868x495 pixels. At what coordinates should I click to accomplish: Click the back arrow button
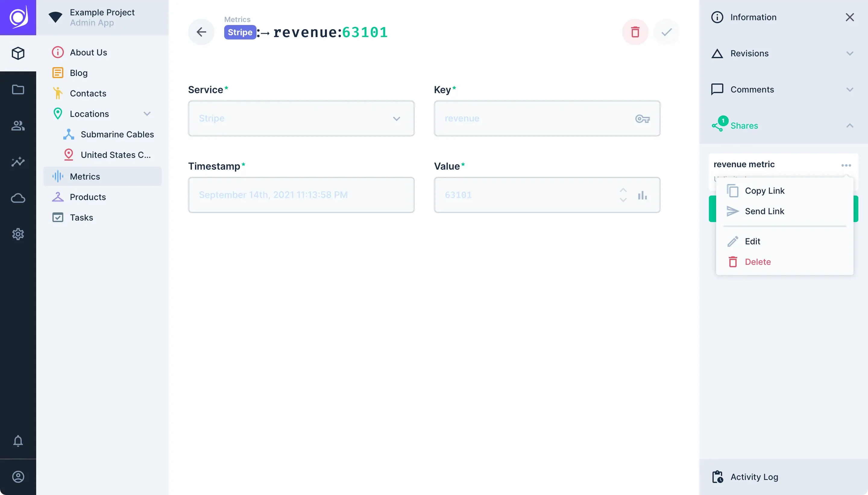201,32
